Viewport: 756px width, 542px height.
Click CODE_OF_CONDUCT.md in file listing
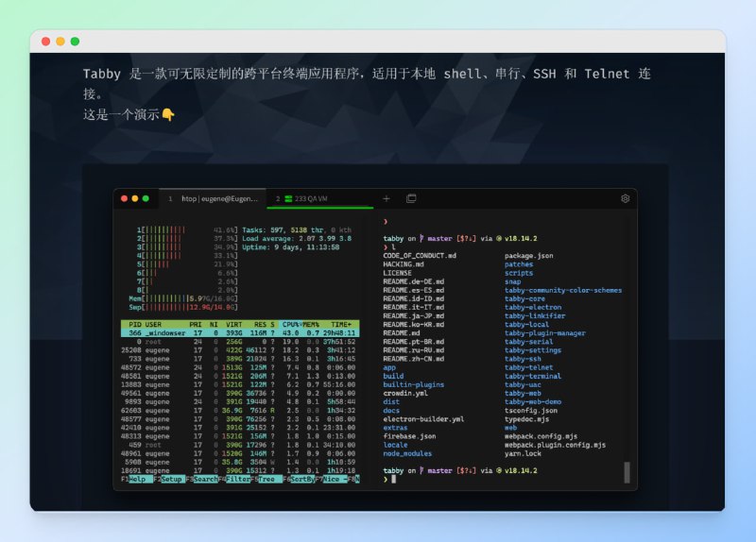point(420,256)
